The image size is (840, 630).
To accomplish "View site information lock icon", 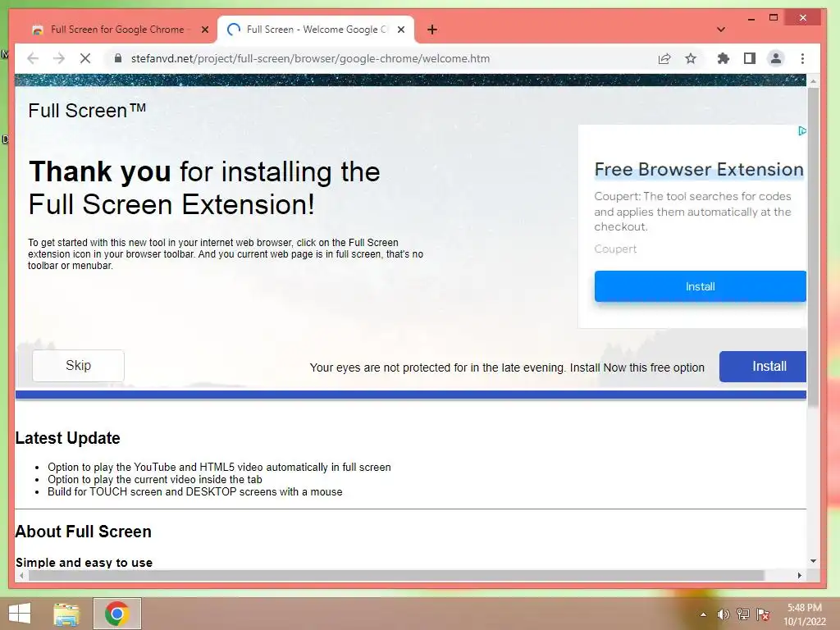I will pos(118,58).
